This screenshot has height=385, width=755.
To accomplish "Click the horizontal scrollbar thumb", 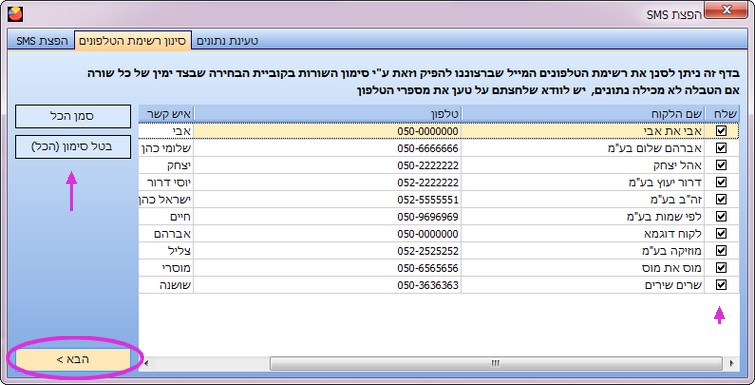I will (x=496, y=363).
